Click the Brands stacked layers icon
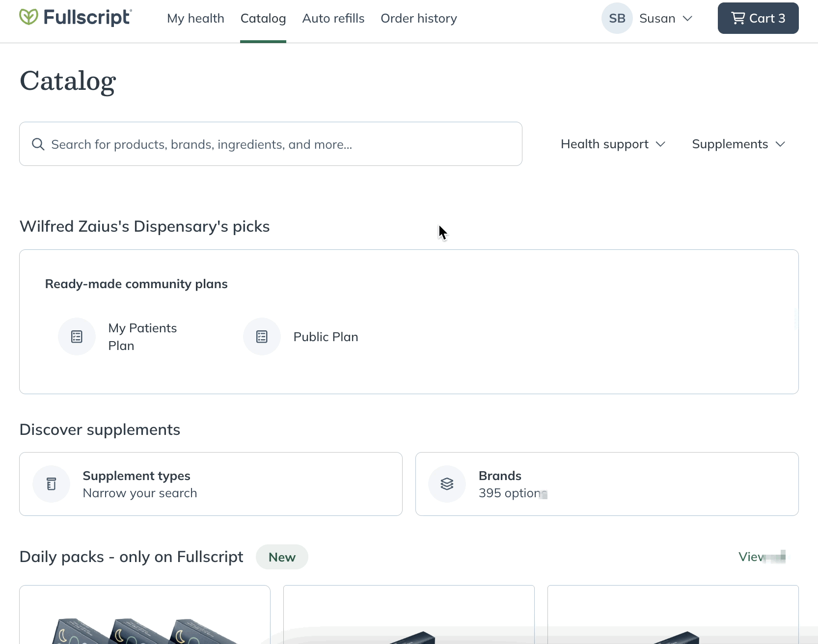Viewport: 818px width, 644px height. [447, 484]
